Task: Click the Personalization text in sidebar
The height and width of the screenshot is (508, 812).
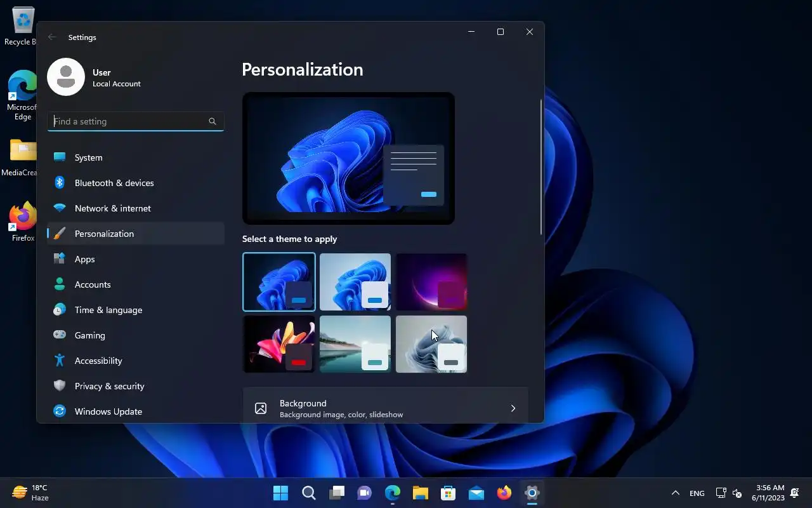Action: click(104, 234)
